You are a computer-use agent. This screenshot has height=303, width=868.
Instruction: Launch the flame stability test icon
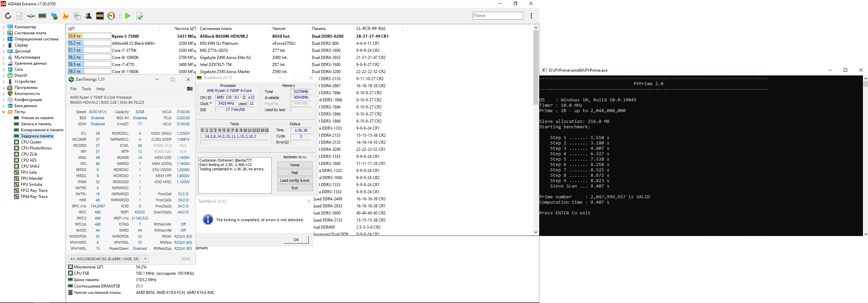coord(65,16)
